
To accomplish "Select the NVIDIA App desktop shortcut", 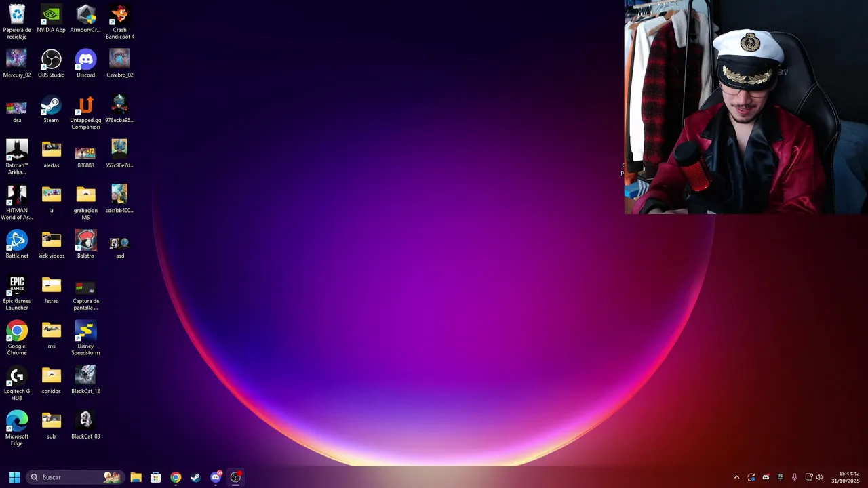I will click(x=52, y=19).
